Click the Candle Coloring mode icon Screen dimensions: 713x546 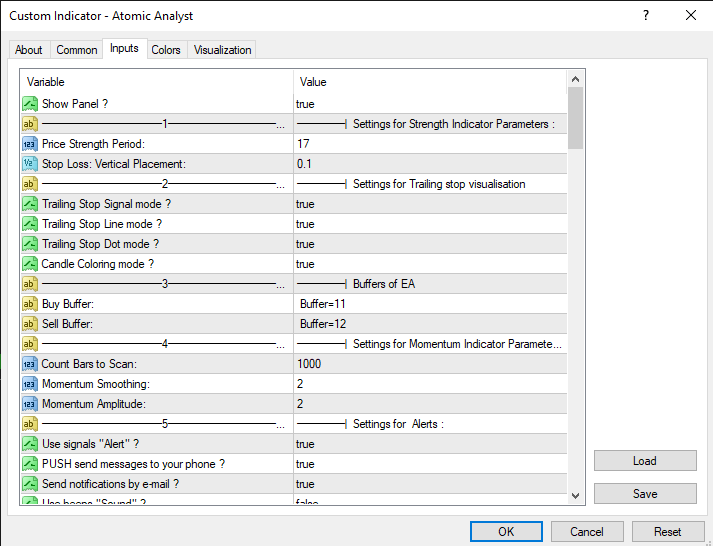pyautogui.click(x=29, y=264)
